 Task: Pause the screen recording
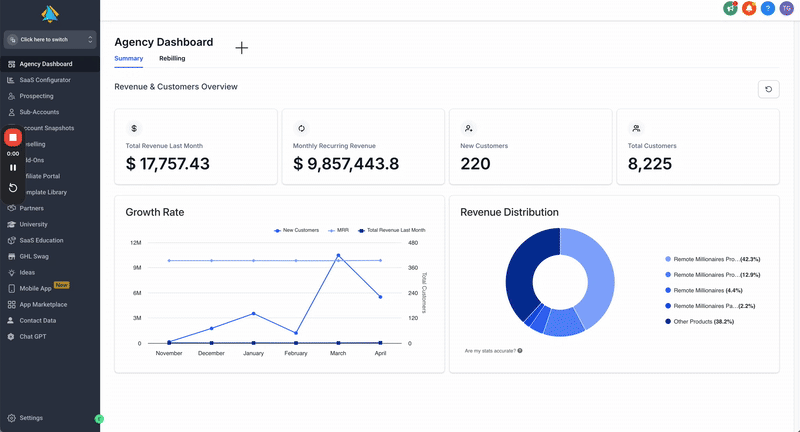(13, 167)
